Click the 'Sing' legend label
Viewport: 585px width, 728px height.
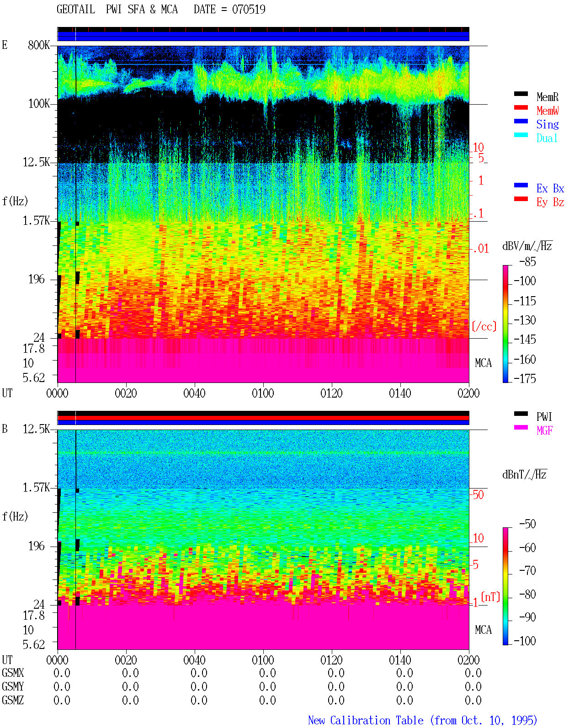(548, 124)
